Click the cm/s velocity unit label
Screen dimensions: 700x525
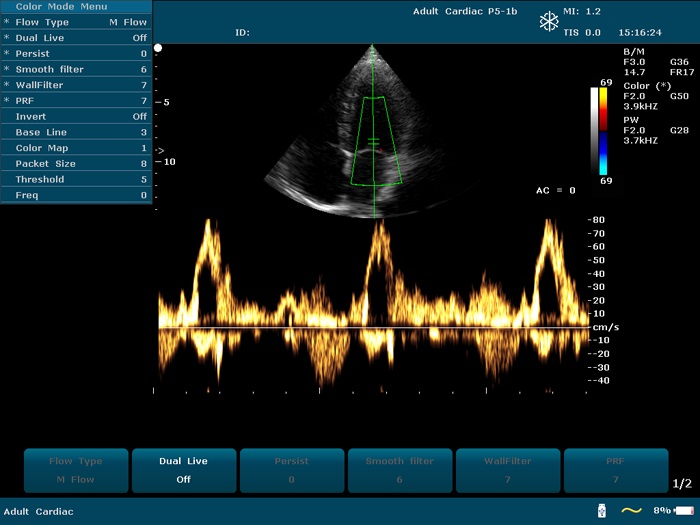point(606,327)
